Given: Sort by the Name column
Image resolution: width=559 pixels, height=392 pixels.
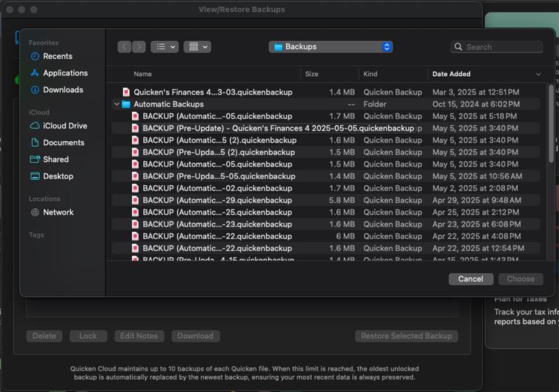Looking at the screenshot, I should coord(143,74).
